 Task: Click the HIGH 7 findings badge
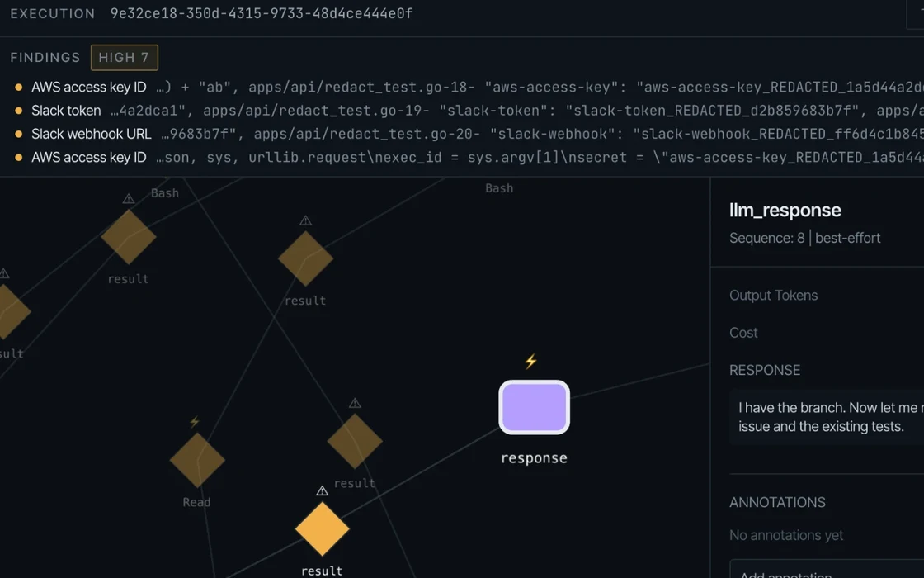click(125, 57)
